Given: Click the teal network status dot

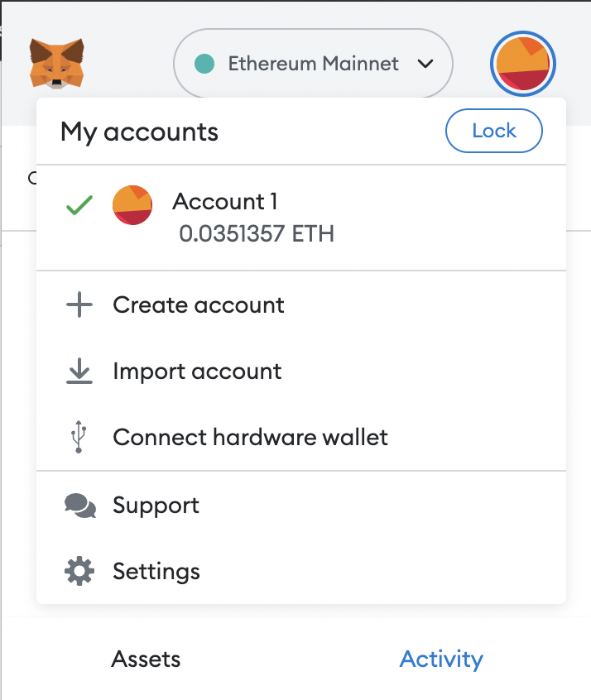Looking at the screenshot, I should click(204, 64).
